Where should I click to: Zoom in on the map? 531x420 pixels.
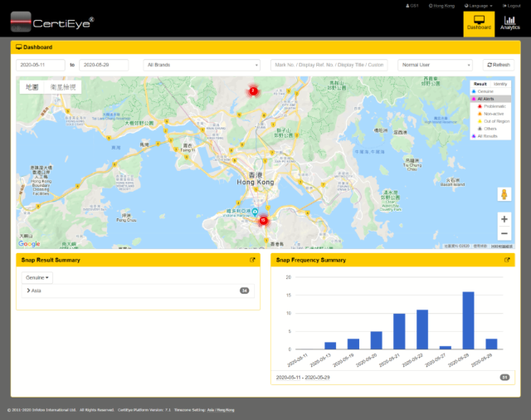[504, 219]
